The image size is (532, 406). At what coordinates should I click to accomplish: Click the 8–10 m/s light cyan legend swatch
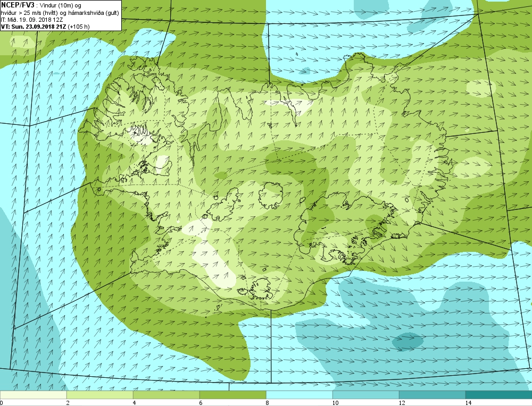[299, 395]
